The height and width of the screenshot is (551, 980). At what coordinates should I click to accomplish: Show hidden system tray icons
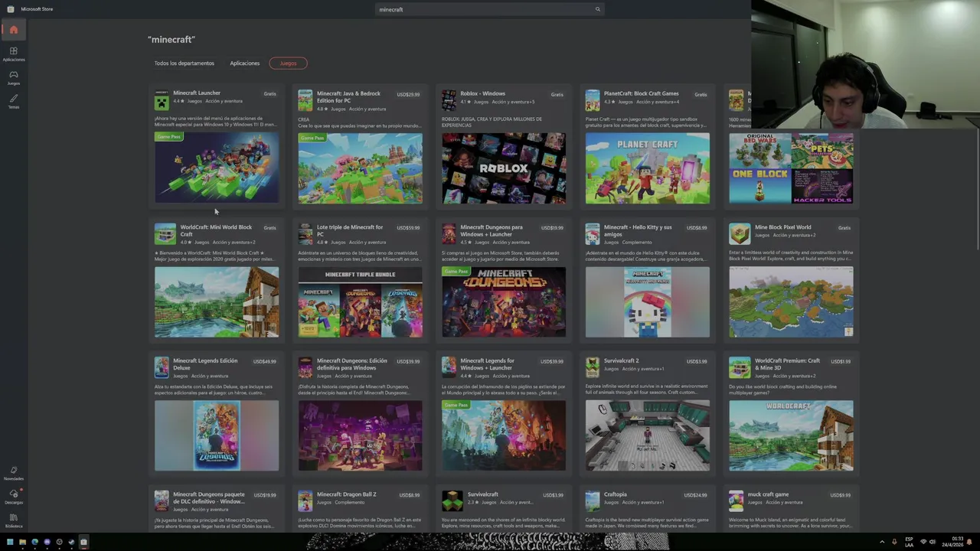(x=882, y=542)
